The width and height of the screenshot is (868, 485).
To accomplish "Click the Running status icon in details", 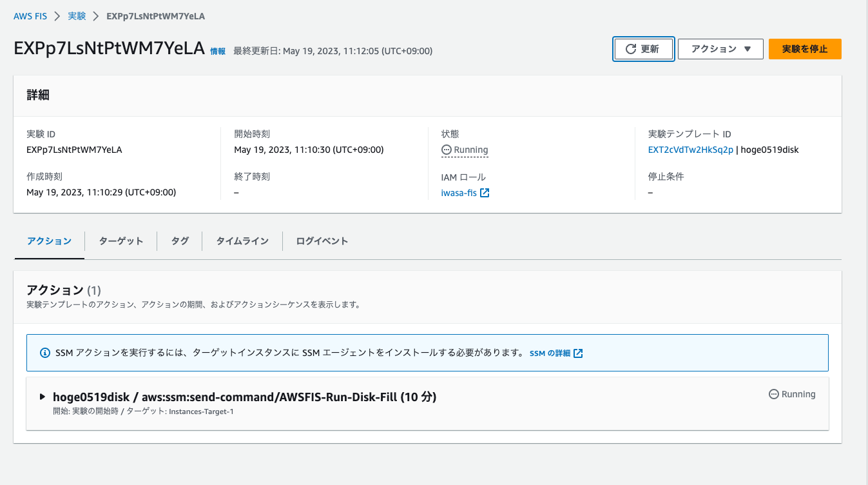I will [447, 150].
